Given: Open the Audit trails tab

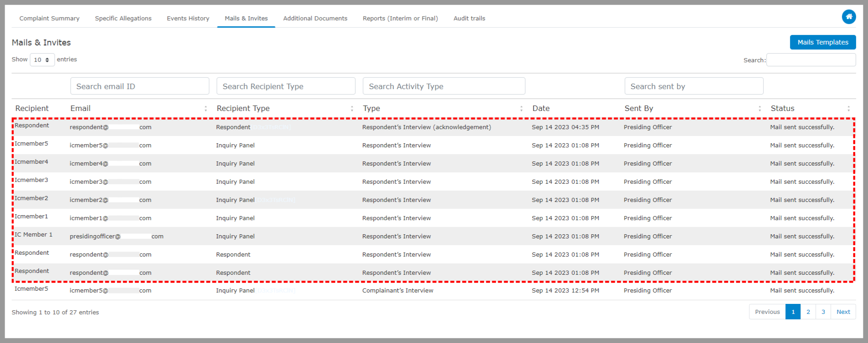Looking at the screenshot, I should (469, 19).
